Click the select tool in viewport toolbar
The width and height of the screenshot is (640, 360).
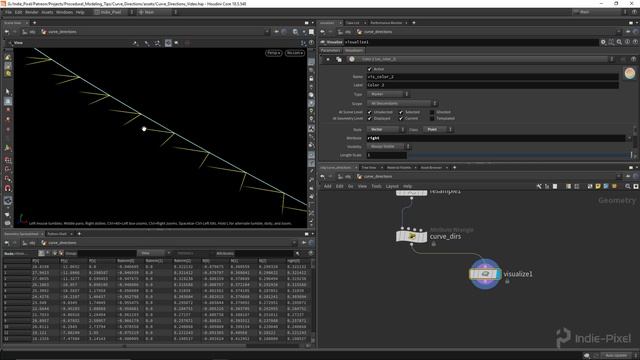click(8, 92)
